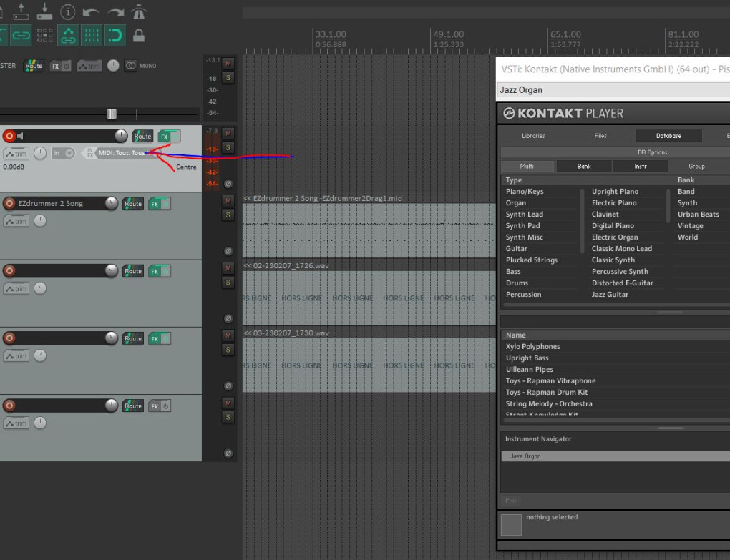Open project info via the i icon

[x=67, y=12]
